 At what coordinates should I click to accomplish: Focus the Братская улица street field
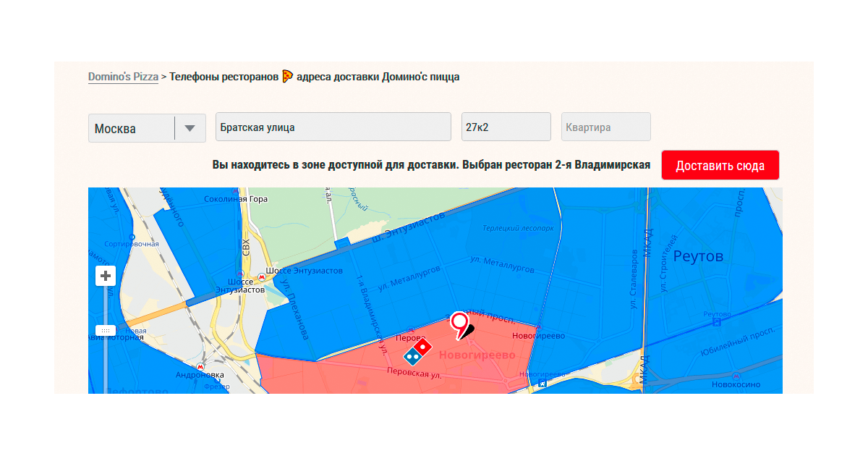pos(333,127)
